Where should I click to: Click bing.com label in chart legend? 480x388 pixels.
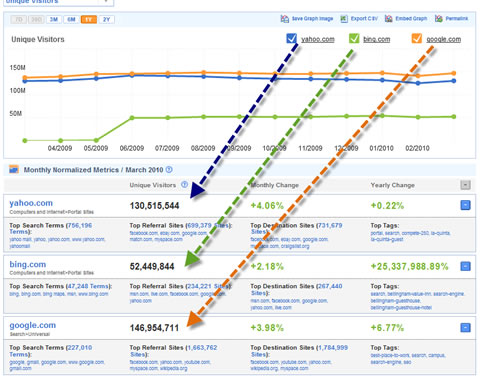point(376,39)
